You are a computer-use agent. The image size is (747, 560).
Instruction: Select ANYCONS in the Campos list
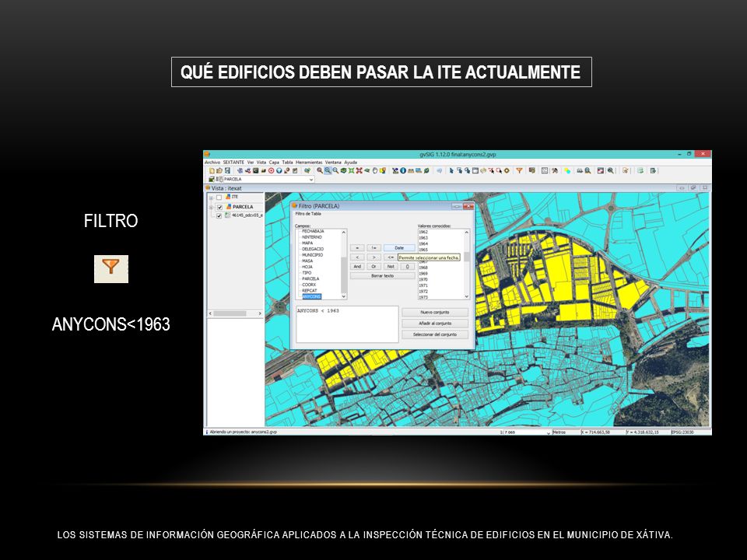pyautogui.click(x=311, y=296)
